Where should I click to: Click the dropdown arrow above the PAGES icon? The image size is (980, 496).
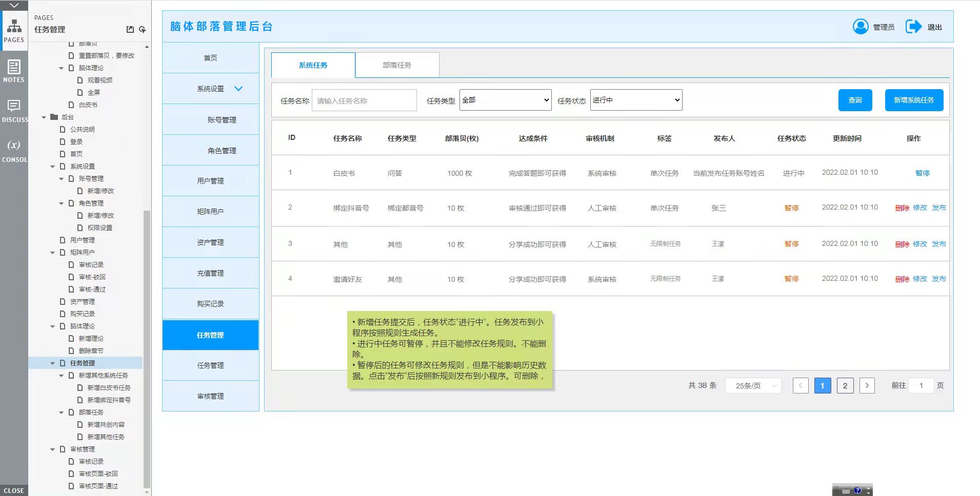coord(14,5)
